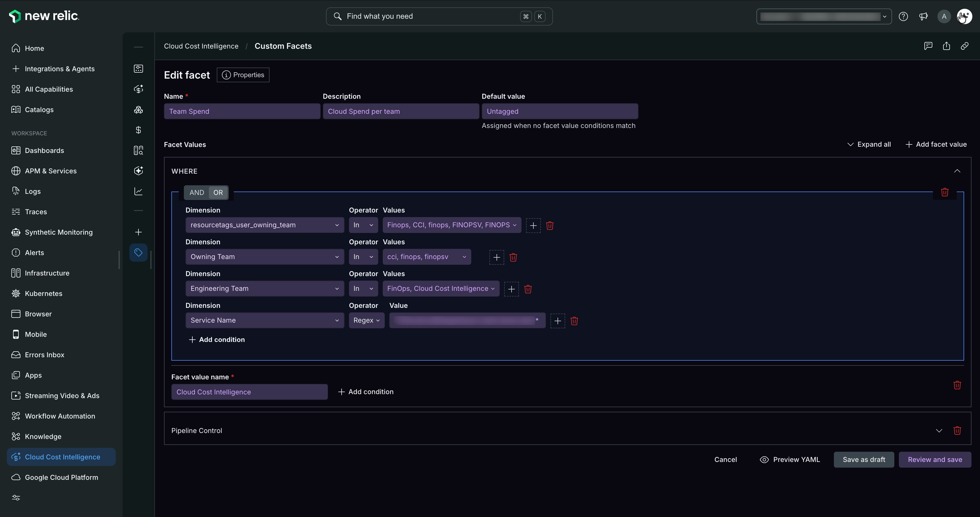Delete the Owning Team condition row
The image size is (980, 517).
513,258
